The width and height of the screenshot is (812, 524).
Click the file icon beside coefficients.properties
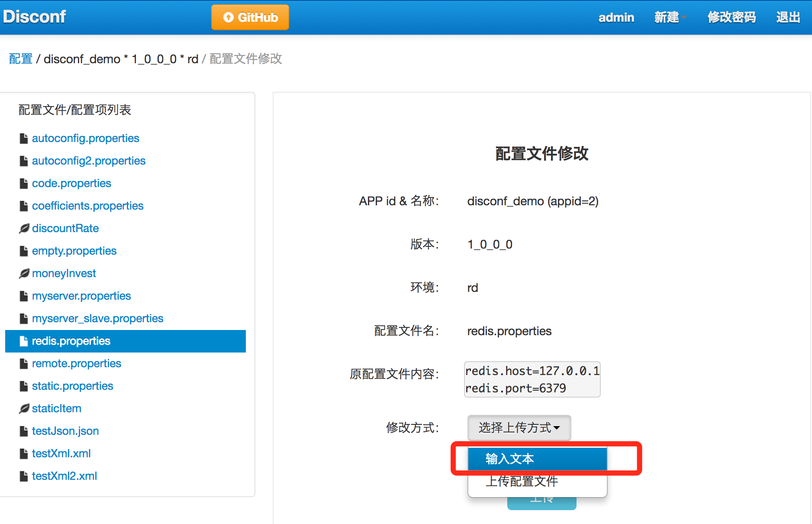pyautogui.click(x=24, y=206)
